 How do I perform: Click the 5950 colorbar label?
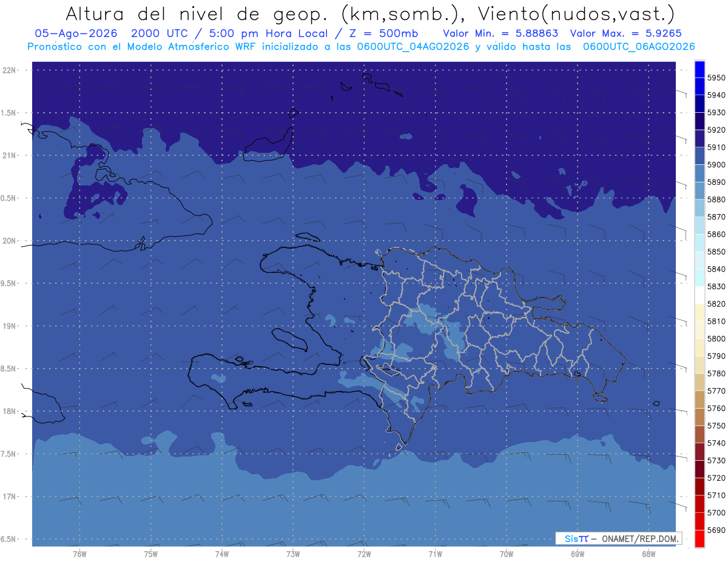(716, 78)
